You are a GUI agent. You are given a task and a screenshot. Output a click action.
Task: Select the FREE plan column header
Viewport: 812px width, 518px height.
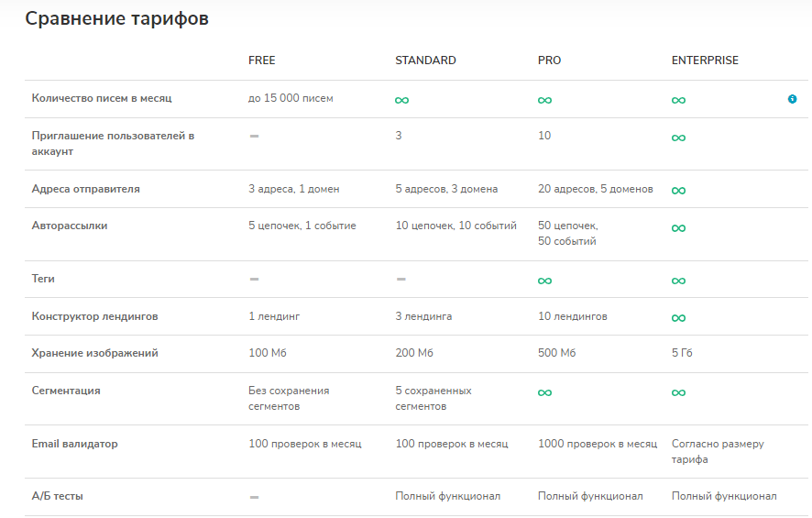click(261, 61)
